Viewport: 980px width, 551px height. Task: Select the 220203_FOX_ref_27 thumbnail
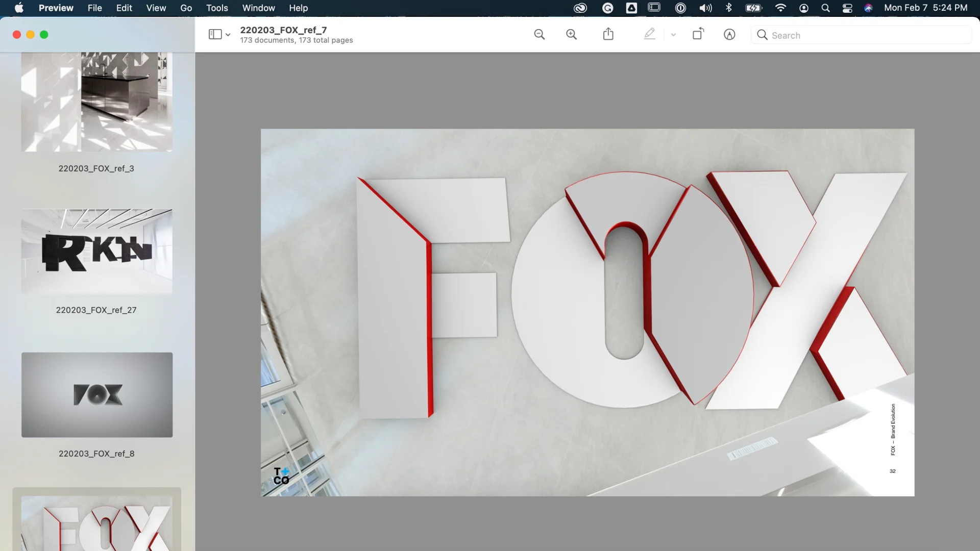[x=96, y=252]
